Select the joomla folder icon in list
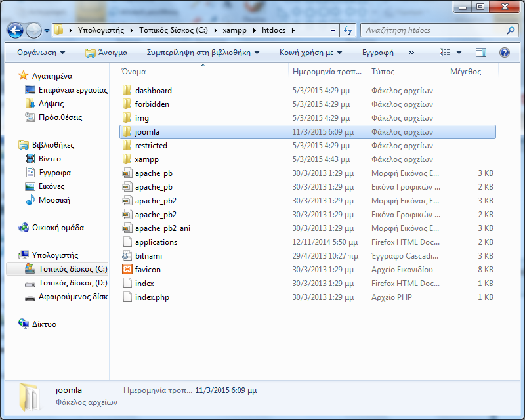The image size is (525, 420). click(127, 132)
